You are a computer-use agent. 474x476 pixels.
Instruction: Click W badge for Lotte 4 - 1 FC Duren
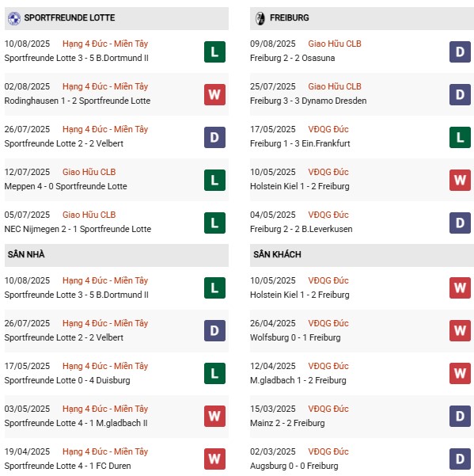(x=214, y=459)
